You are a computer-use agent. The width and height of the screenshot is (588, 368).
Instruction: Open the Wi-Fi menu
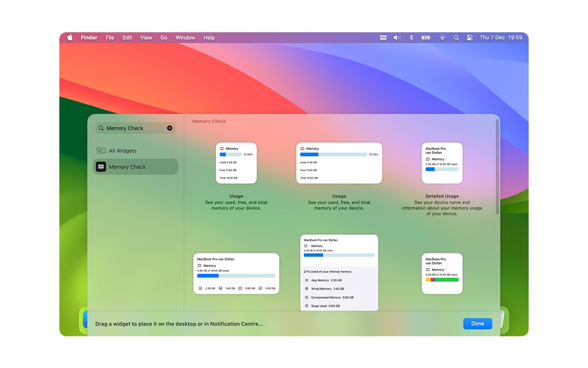442,38
